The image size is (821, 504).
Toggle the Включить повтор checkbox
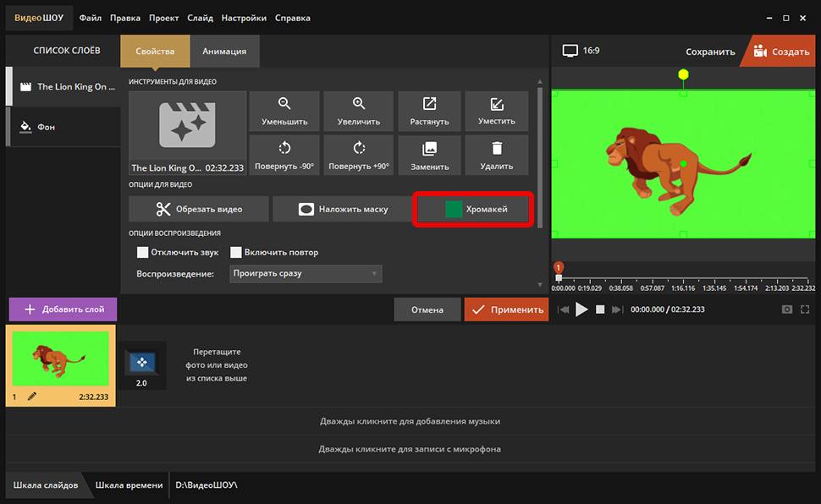pyautogui.click(x=237, y=252)
